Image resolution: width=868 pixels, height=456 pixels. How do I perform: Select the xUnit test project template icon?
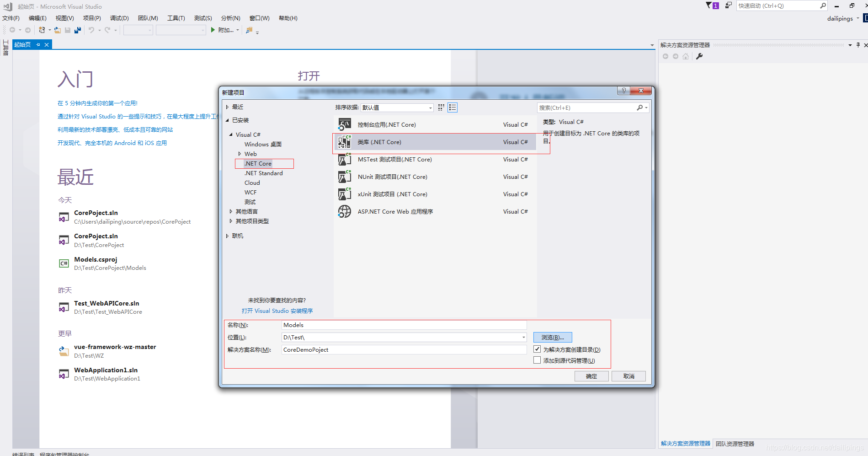pos(345,194)
